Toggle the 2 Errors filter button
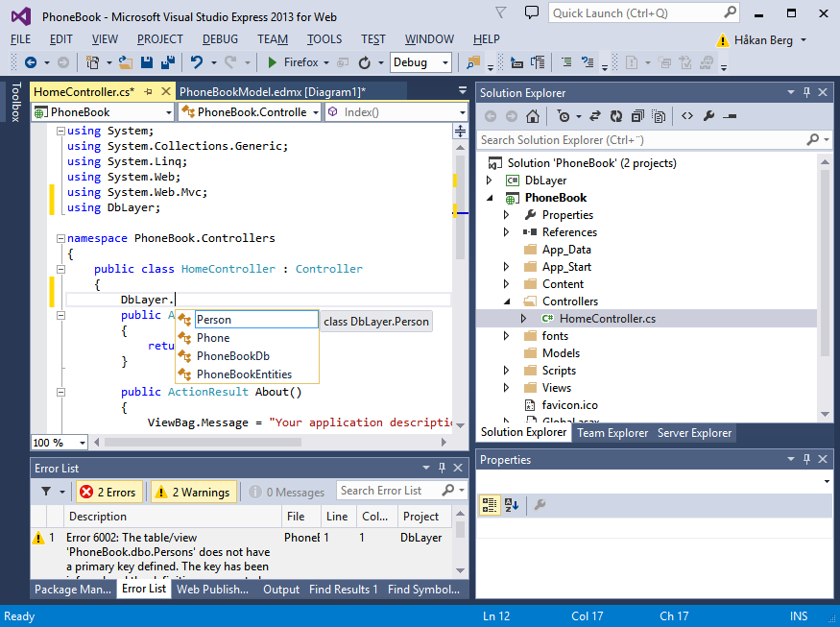This screenshot has width=840, height=627. (109, 492)
